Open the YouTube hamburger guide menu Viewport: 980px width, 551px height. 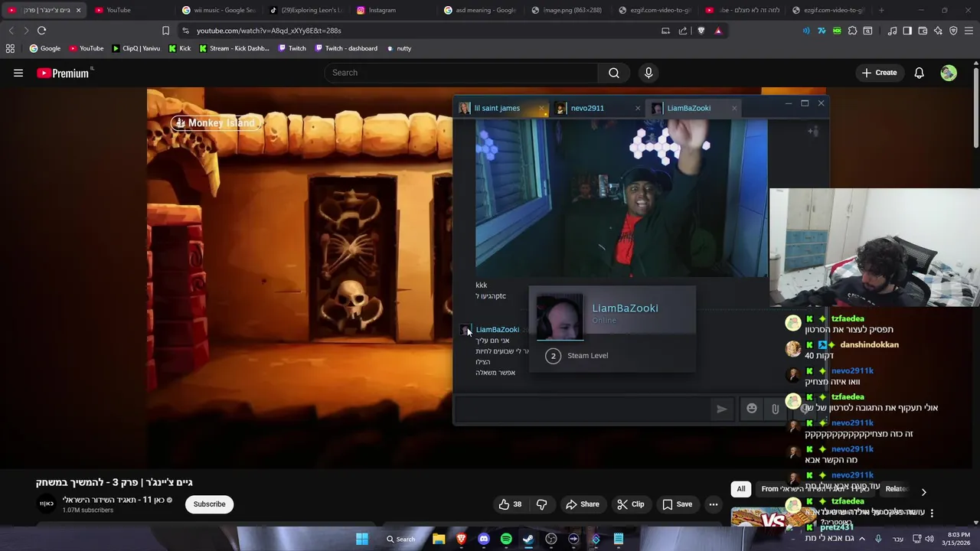pos(18,73)
